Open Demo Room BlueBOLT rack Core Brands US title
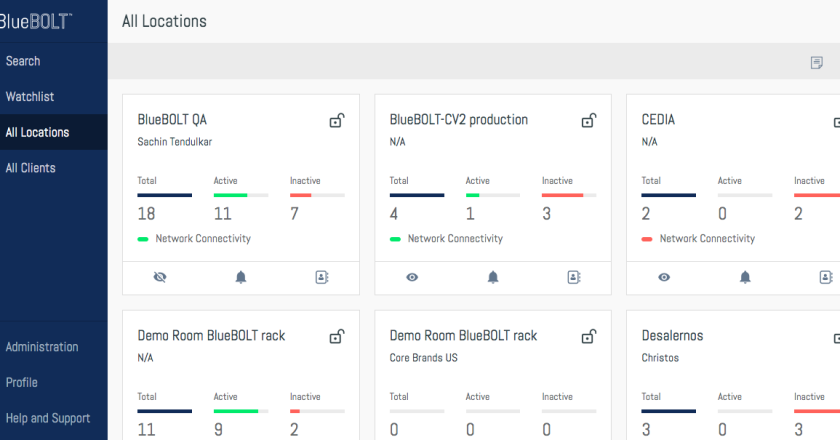The width and height of the screenshot is (840, 440). point(463,335)
